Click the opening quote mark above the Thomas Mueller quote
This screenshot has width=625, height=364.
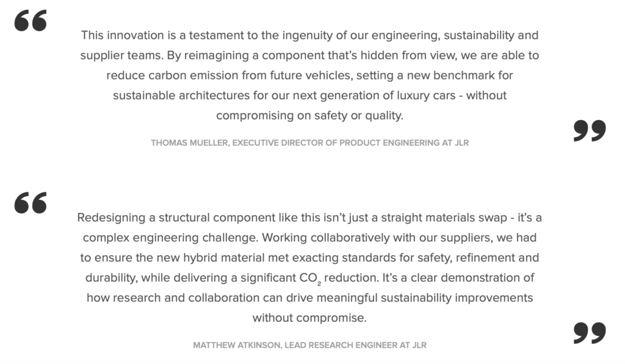31,20
